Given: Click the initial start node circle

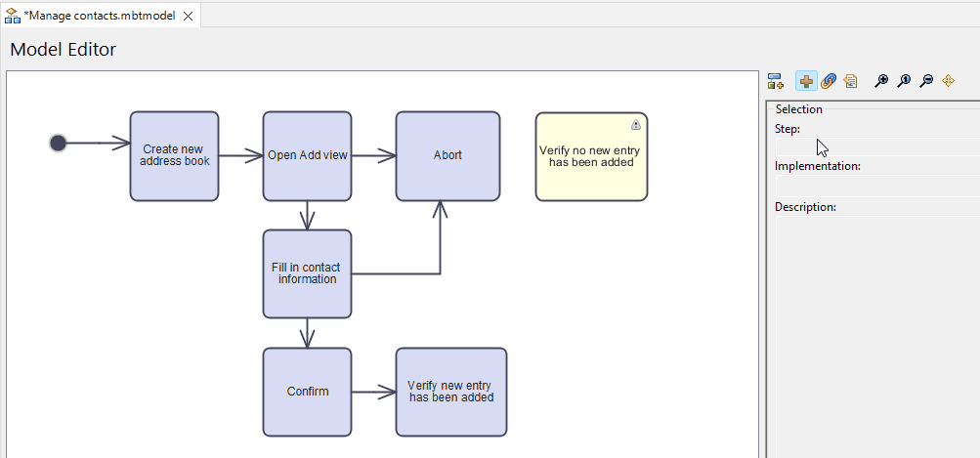Looking at the screenshot, I should (58, 144).
